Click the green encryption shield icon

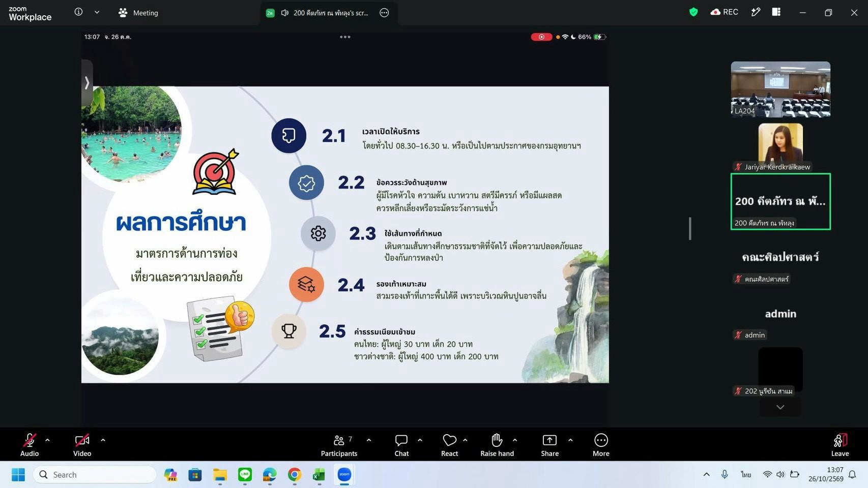click(x=693, y=12)
